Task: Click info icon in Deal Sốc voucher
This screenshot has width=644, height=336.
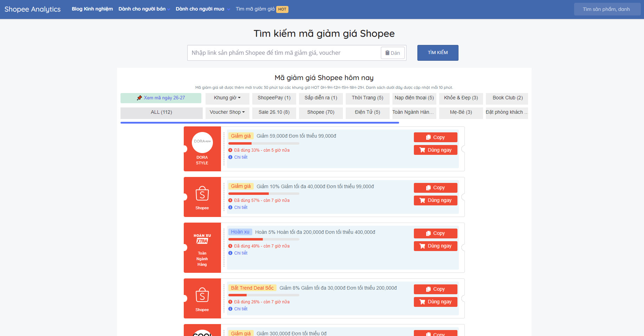Action: [x=230, y=309]
